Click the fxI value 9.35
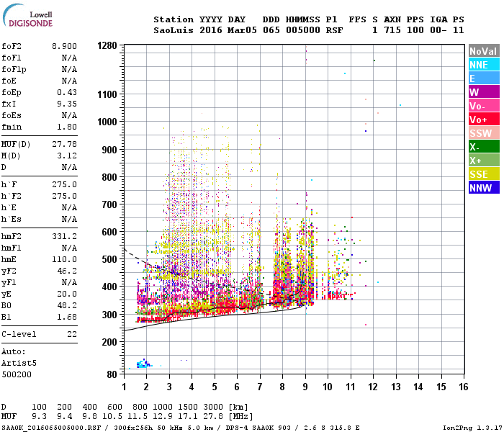The width and height of the screenshot is (504, 432). pyautogui.click(x=67, y=104)
